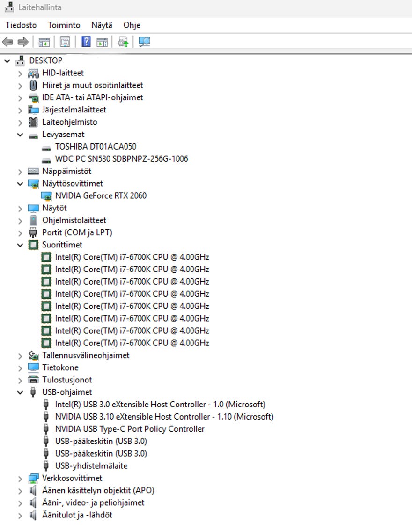Viewport: 412px width, 532px height.
Task: Click the mouse icon beside Hiiret
Action: point(33,85)
